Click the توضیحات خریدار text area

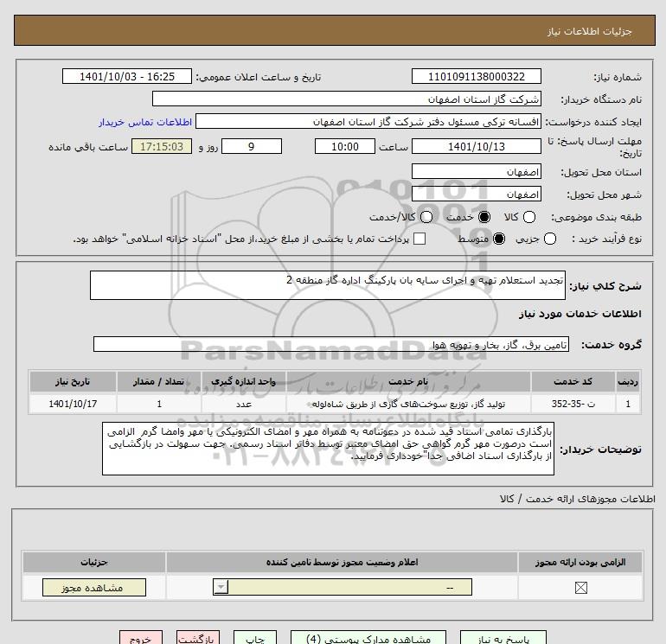328,449
